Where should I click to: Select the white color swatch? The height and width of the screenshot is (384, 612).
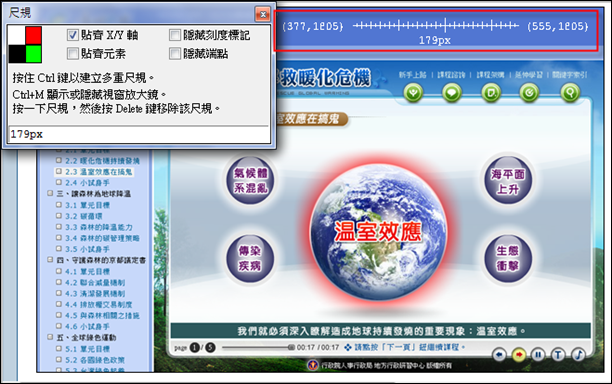17,36
